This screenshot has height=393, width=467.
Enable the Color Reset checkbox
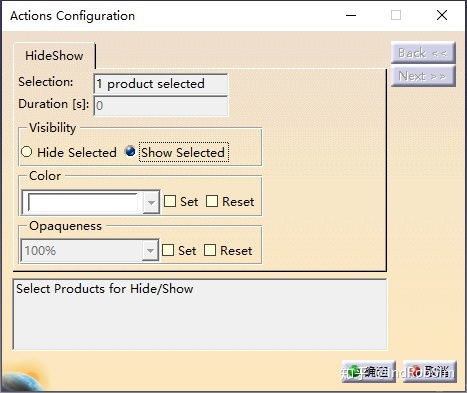coord(212,201)
